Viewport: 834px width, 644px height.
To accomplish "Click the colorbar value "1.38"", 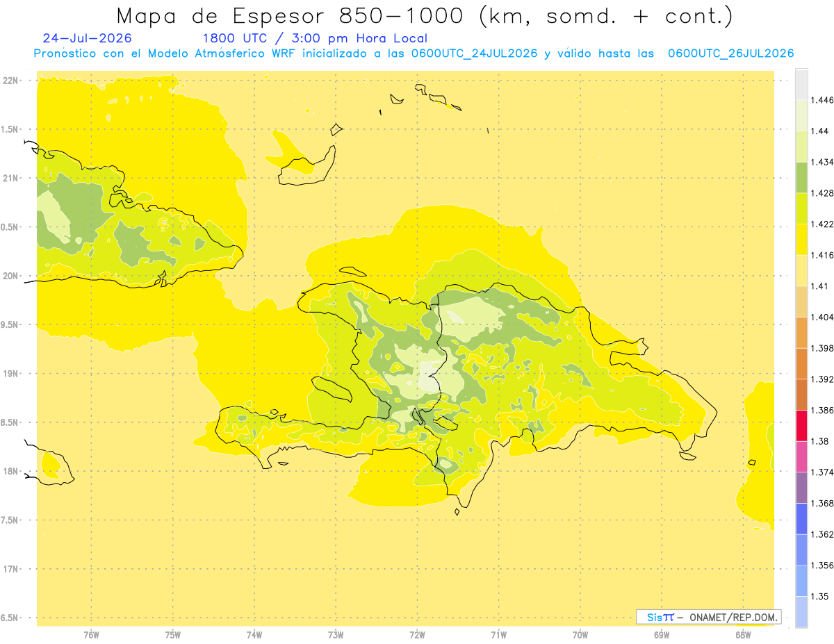I will pyautogui.click(x=820, y=441).
